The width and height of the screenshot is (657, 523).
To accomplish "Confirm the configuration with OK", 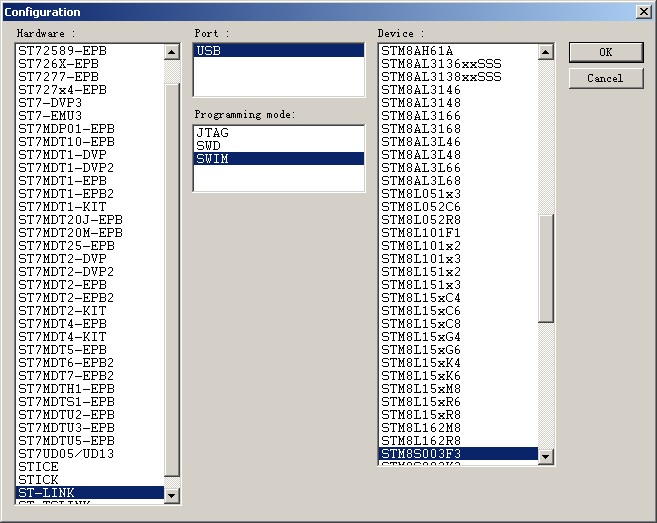I will point(606,52).
